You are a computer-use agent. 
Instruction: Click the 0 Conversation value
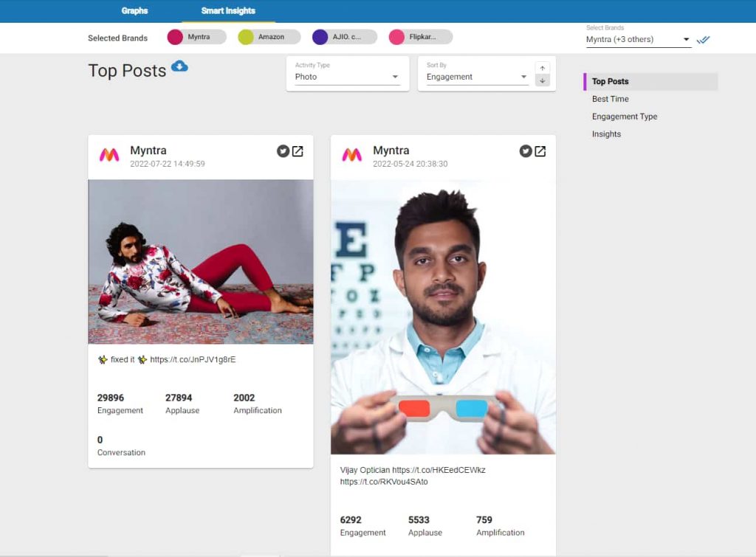pyautogui.click(x=100, y=440)
